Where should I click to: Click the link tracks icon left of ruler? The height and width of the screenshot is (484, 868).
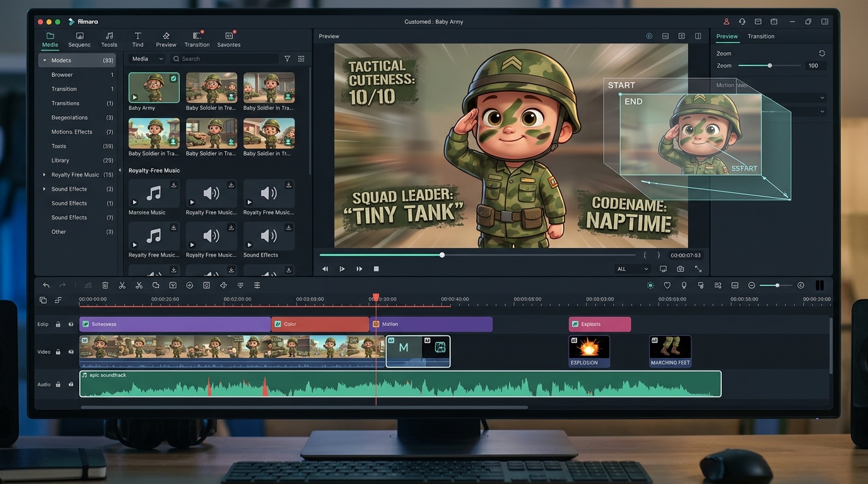pos(58,300)
